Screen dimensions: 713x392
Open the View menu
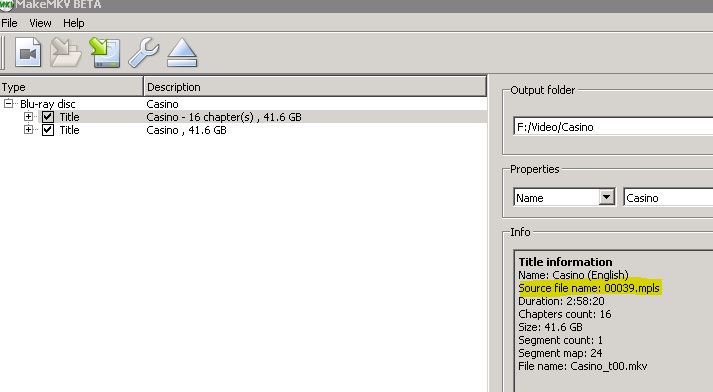coord(40,23)
